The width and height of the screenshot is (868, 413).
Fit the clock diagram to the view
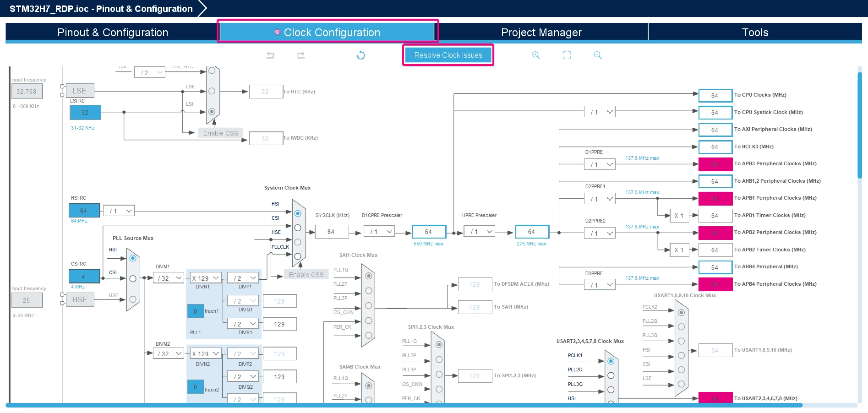[567, 55]
